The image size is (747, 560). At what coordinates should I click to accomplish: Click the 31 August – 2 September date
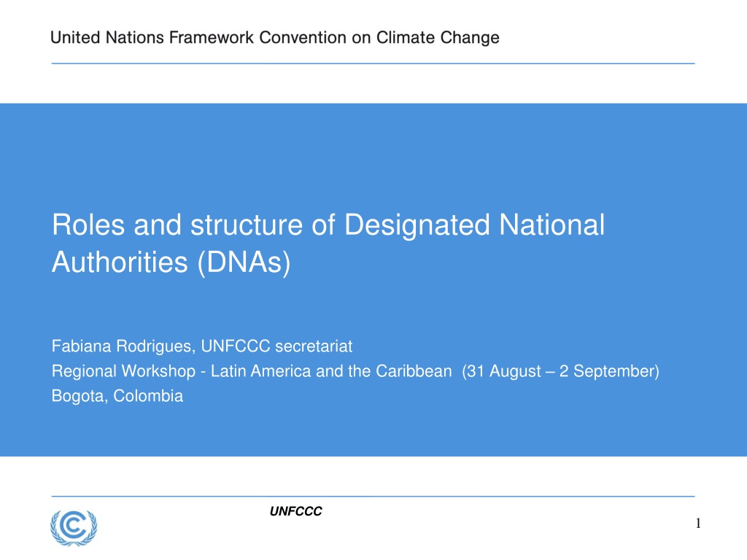pyautogui.click(x=561, y=371)
